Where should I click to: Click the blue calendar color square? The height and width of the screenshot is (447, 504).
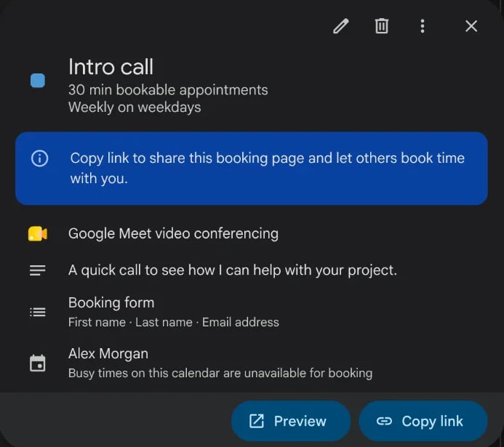(x=38, y=80)
